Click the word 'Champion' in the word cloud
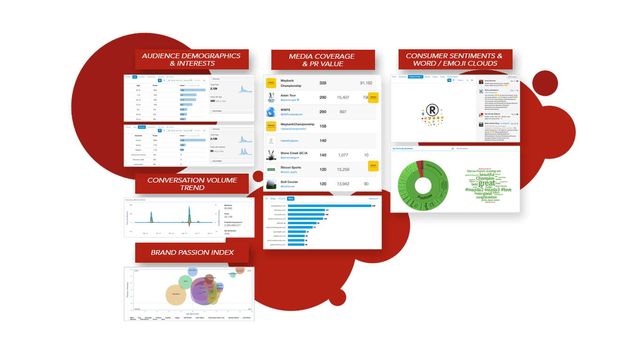 (x=485, y=178)
